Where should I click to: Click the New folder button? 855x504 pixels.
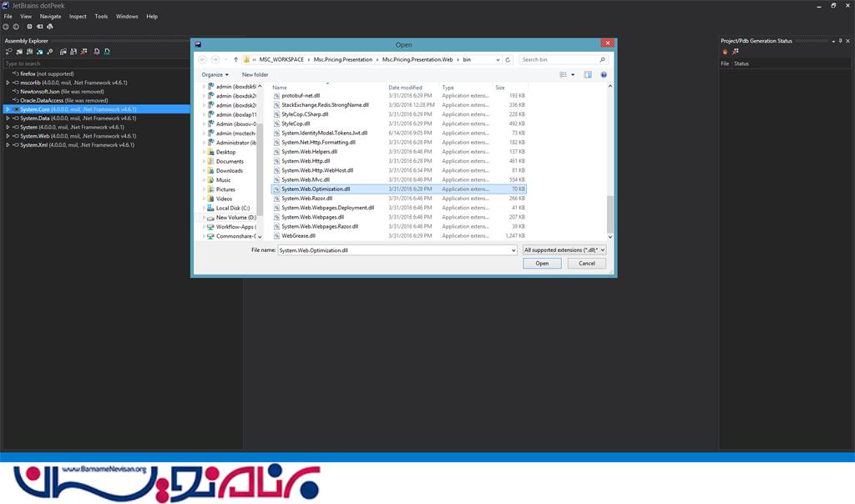pyautogui.click(x=255, y=74)
